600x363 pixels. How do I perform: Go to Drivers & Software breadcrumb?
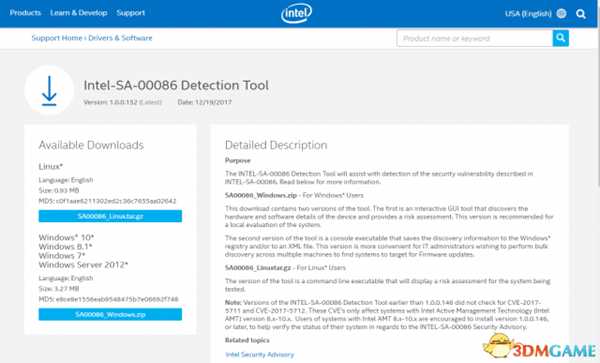point(120,38)
